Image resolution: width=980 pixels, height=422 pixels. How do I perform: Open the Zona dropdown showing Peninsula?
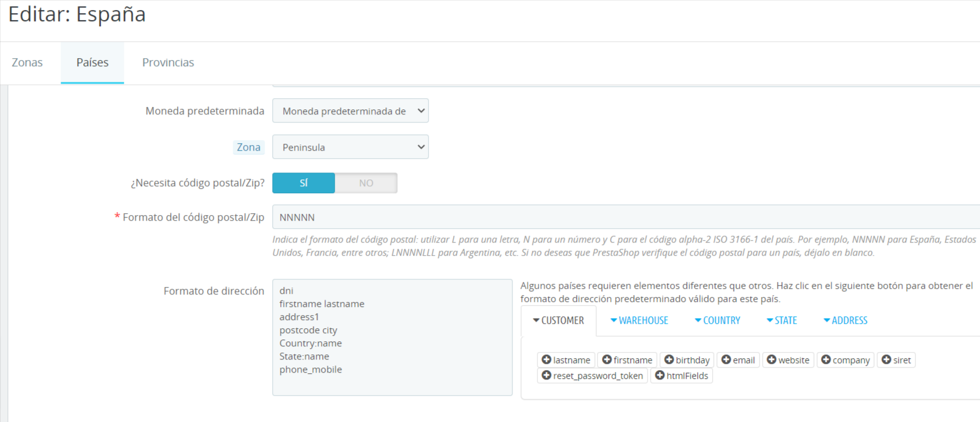pyautogui.click(x=350, y=148)
